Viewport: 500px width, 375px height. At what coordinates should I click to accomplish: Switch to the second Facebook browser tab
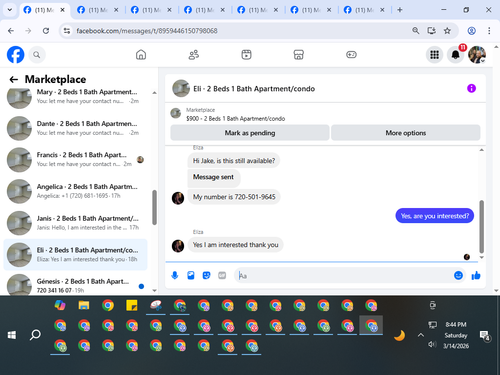[97, 10]
